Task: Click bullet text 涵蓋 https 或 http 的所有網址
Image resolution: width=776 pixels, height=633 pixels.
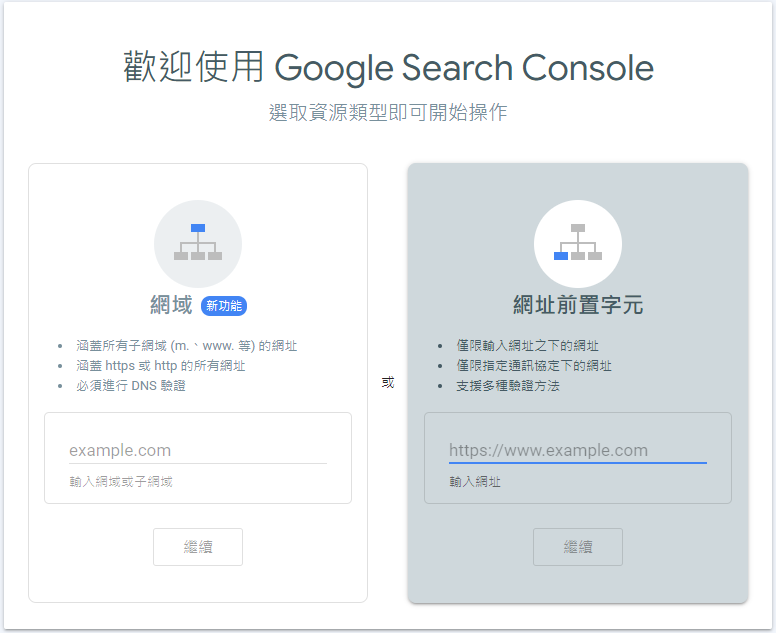Action: [x=161, y=366]
